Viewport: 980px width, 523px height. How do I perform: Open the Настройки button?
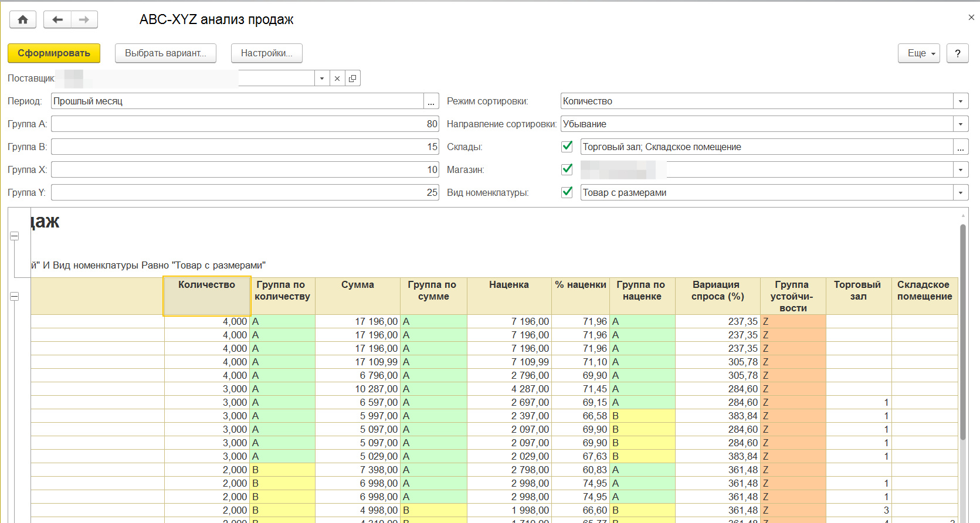coord(266,53)
